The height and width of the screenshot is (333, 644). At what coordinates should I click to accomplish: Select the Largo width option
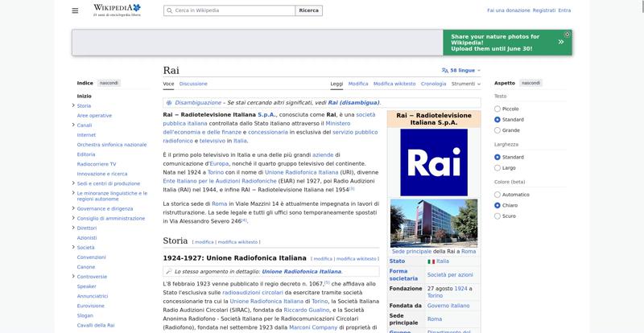click(497, 167)
